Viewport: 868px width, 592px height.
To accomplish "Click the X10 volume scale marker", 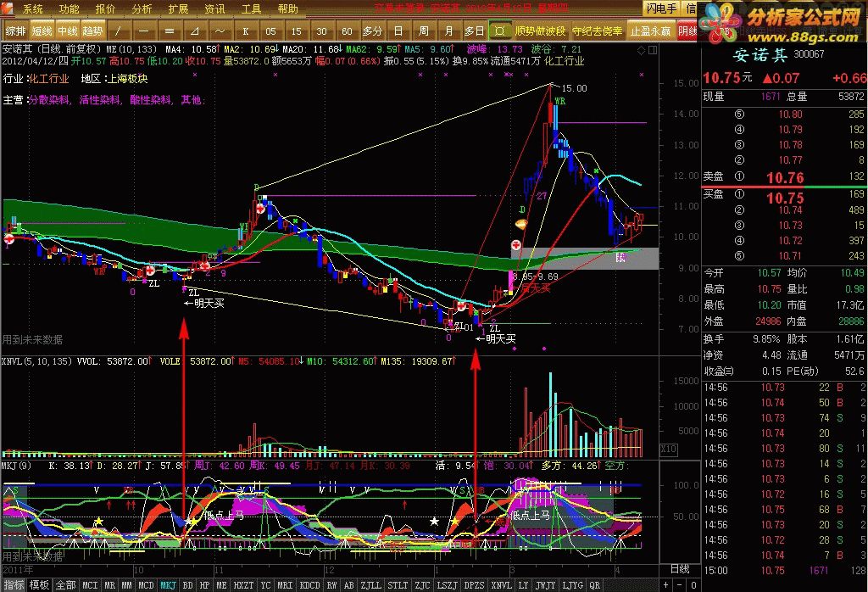I will [668, 450].
